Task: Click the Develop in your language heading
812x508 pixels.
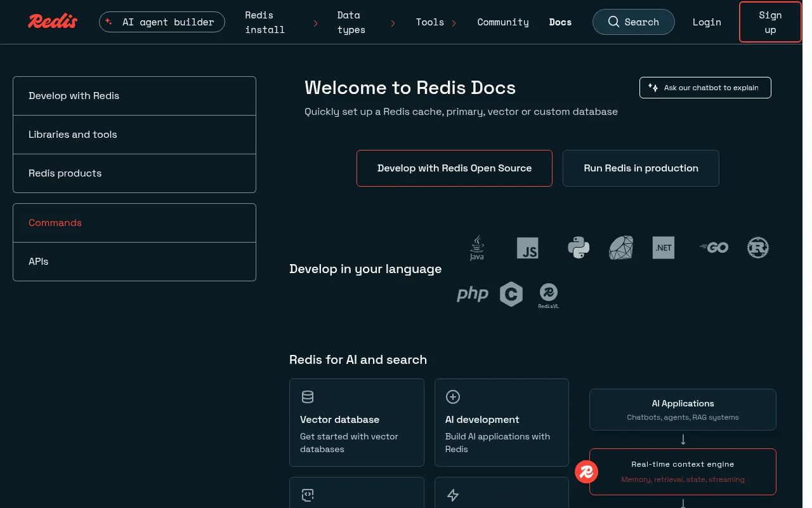Action: 365,269
